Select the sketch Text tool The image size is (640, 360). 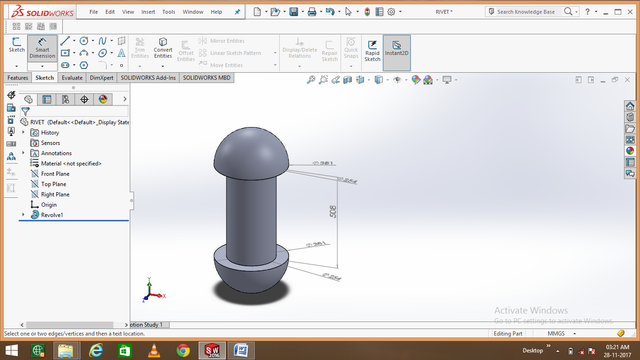(x=121, y=53)
